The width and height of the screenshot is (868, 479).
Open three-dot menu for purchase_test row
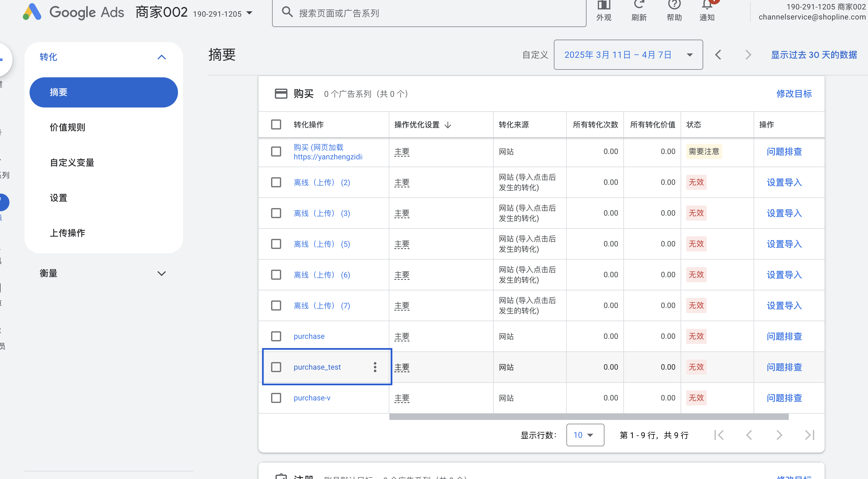coord(375,367)
